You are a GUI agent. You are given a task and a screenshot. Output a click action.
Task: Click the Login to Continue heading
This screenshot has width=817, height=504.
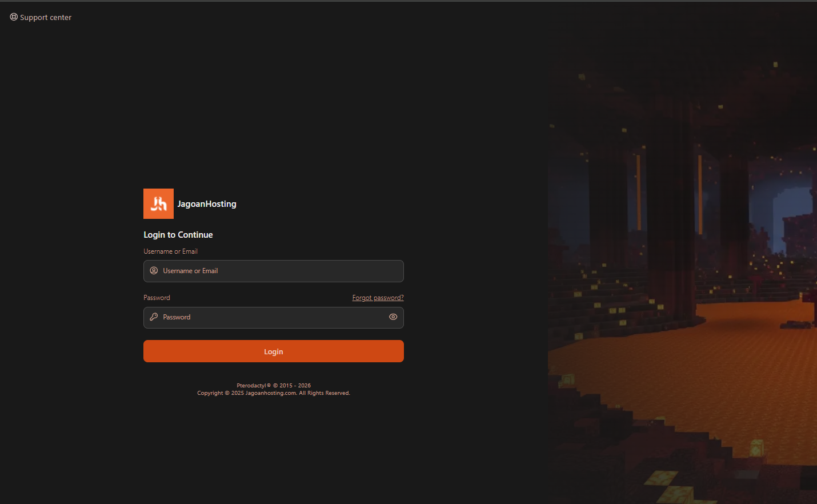[178, 234]
